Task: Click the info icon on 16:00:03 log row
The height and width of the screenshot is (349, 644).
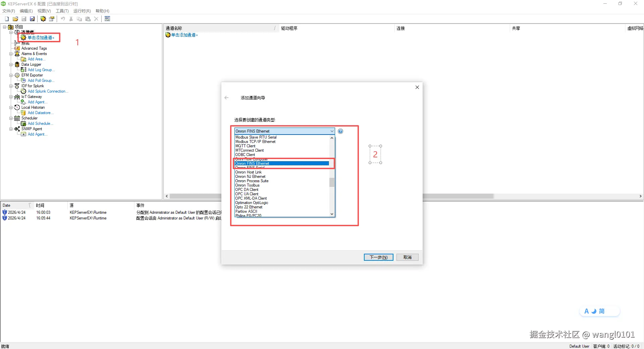Action: [4, 212]
